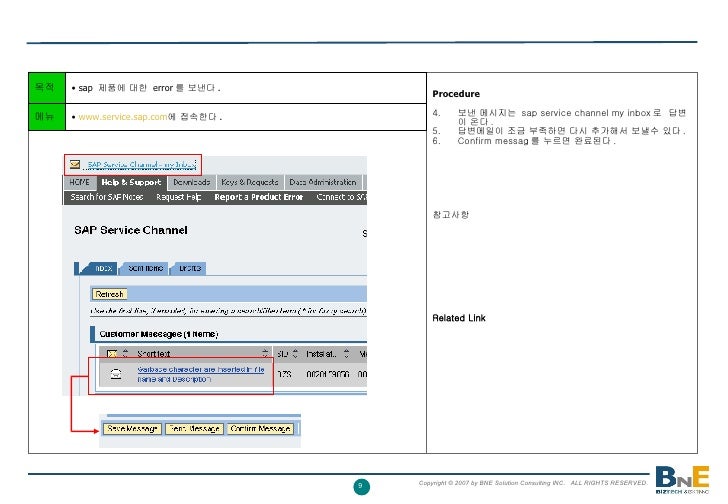
Task: Click the Send Message button
Action: [x=195, y=429]
